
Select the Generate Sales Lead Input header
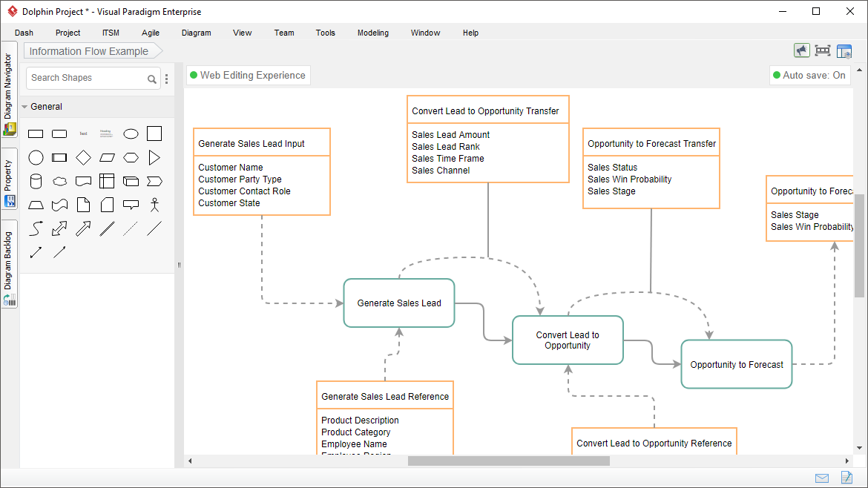[262, 143]
